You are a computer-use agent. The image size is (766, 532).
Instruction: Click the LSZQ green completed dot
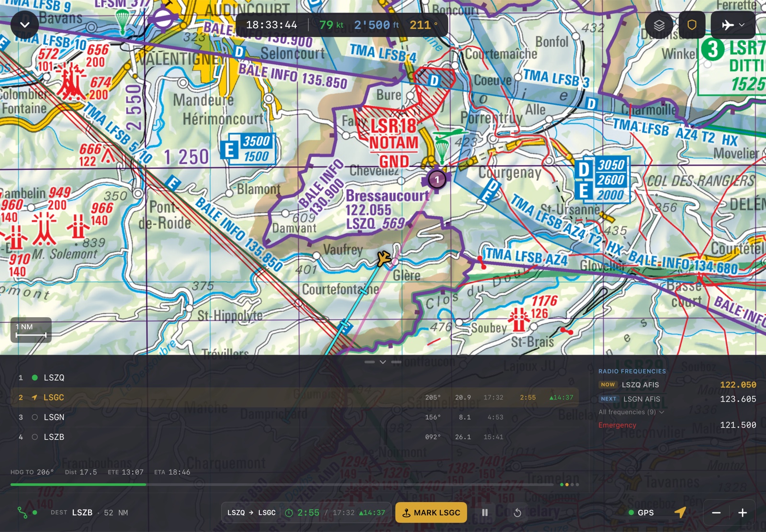pyautogui.click(x=35, y=377)
